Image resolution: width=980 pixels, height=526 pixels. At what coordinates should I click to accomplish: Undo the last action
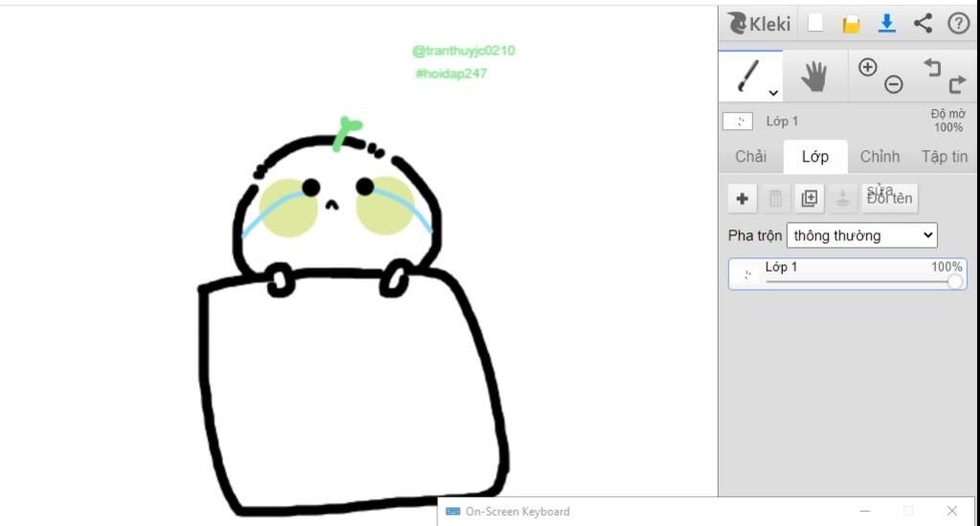click(x=932, y=66)
